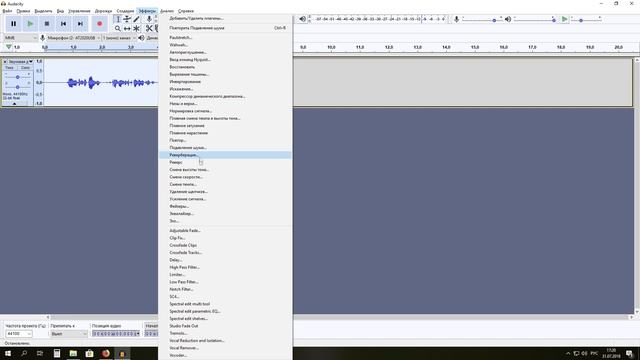Adjust the playback volume slider
The image size is (640, 360).
click(534, 20)
